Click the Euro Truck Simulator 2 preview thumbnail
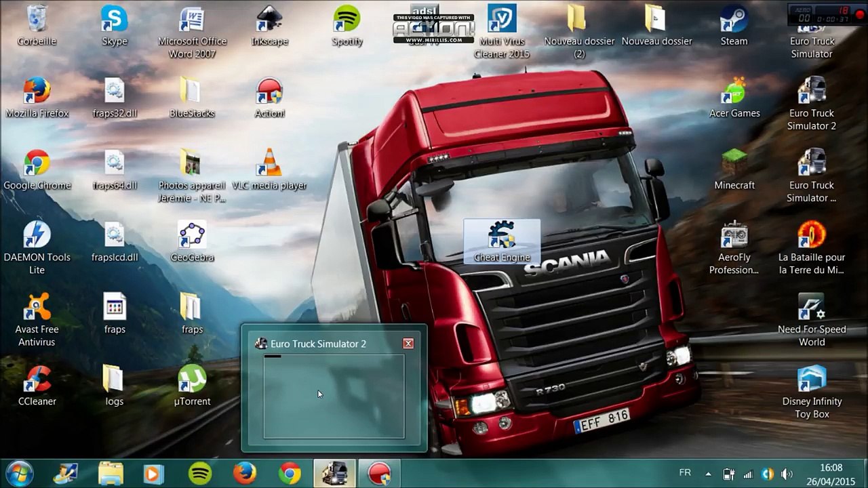The height and width of the screenshot is (488, 868). click(334, 396)
